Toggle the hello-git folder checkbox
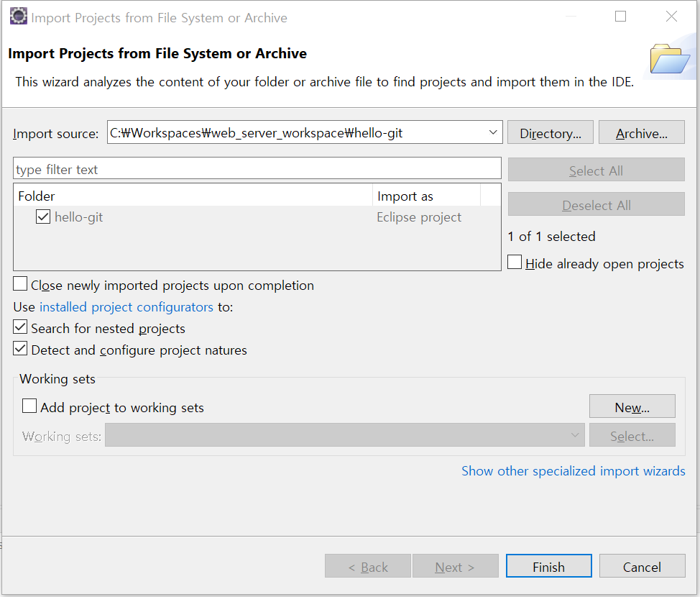 point(43,217)
